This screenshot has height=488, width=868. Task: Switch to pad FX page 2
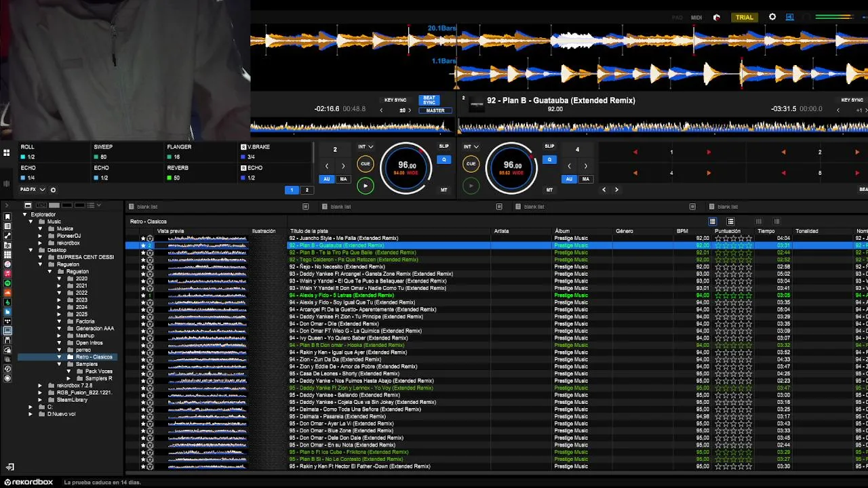click(x=307, y=190)
